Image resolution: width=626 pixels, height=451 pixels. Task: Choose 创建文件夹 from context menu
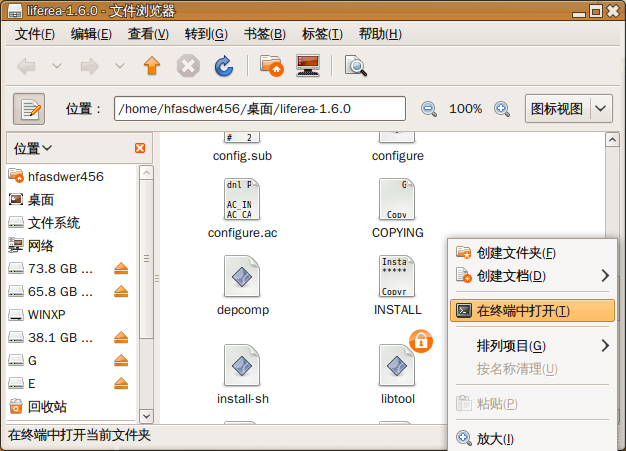tap(532, 253)
